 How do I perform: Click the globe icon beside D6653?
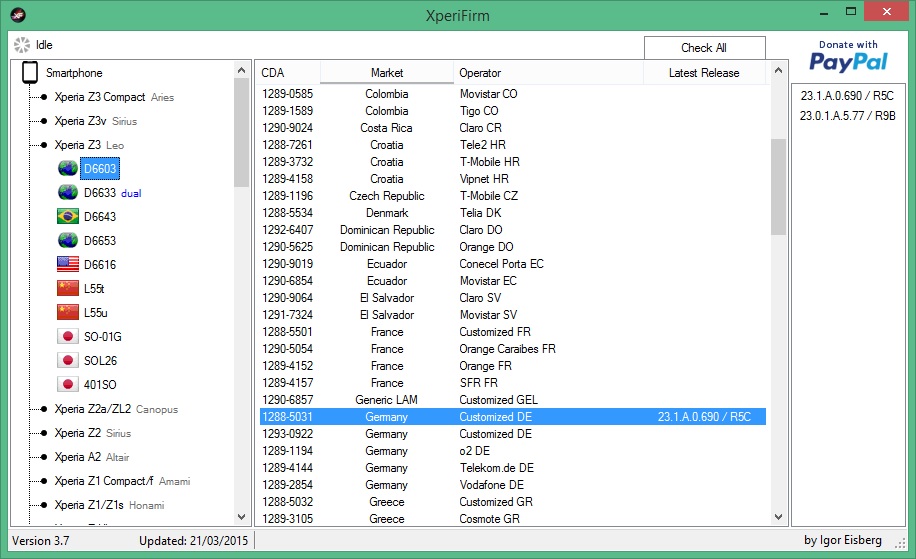pyautogui.click(x=68, y=241)
